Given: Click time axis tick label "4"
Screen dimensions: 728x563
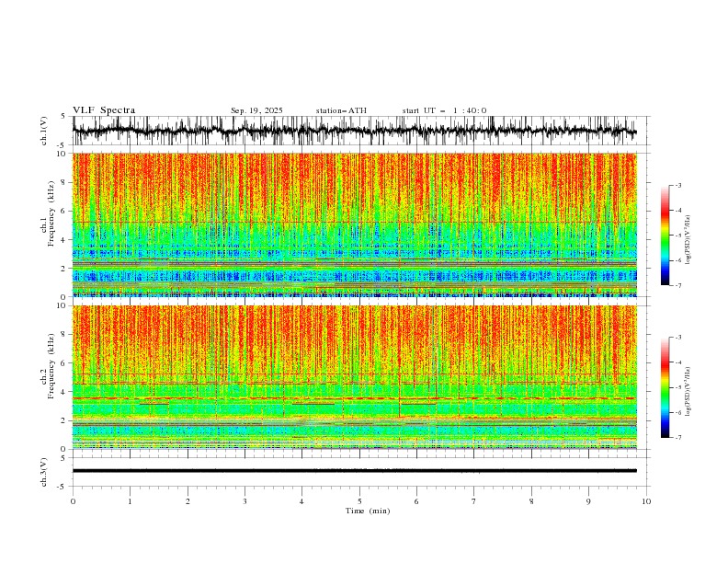Looking at the screenshot, I should 301,501.
